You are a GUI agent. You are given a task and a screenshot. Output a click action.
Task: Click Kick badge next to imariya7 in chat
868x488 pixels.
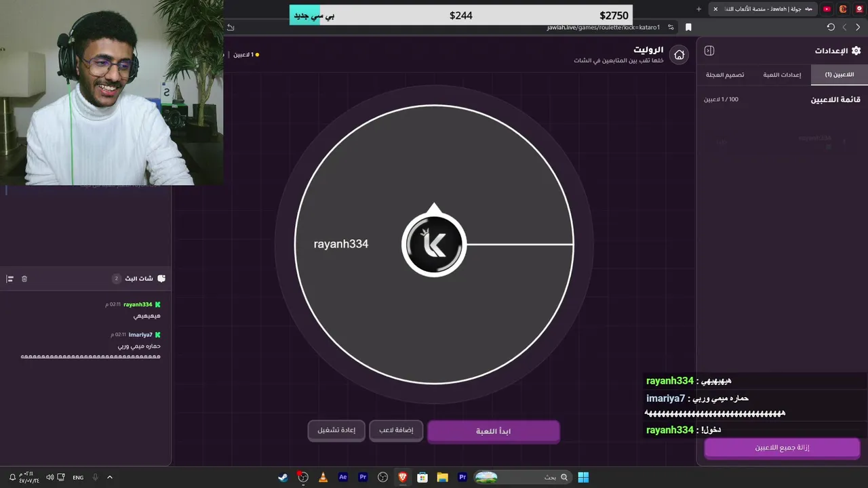(158, 335)
